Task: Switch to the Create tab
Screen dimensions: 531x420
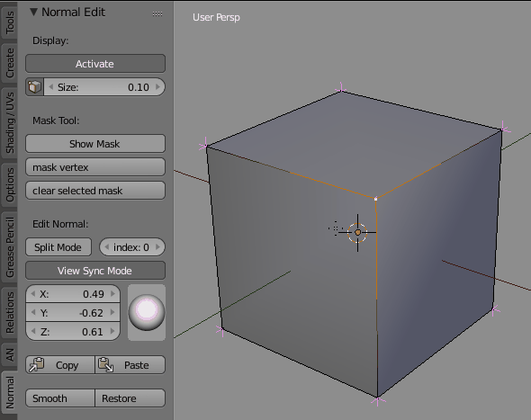Action: (10, 63)
